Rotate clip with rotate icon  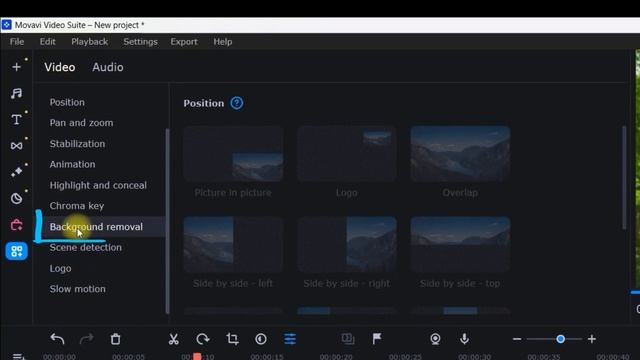pos(203,339)
